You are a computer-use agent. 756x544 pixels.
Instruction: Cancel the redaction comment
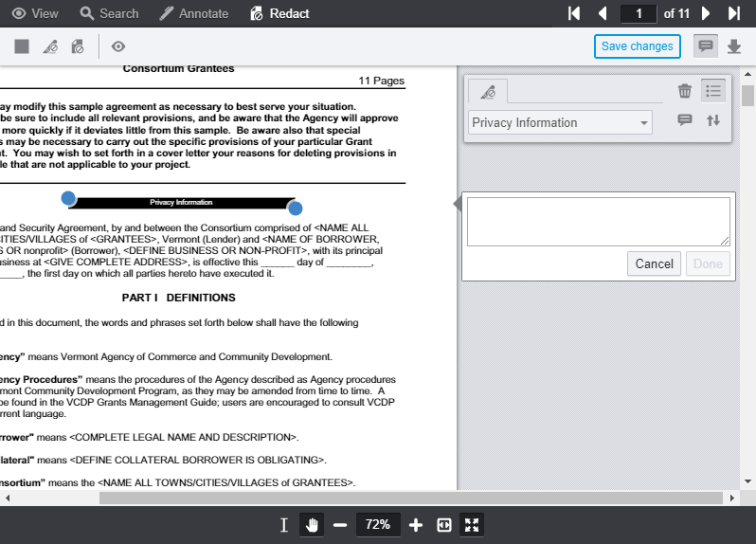[654, 263]
